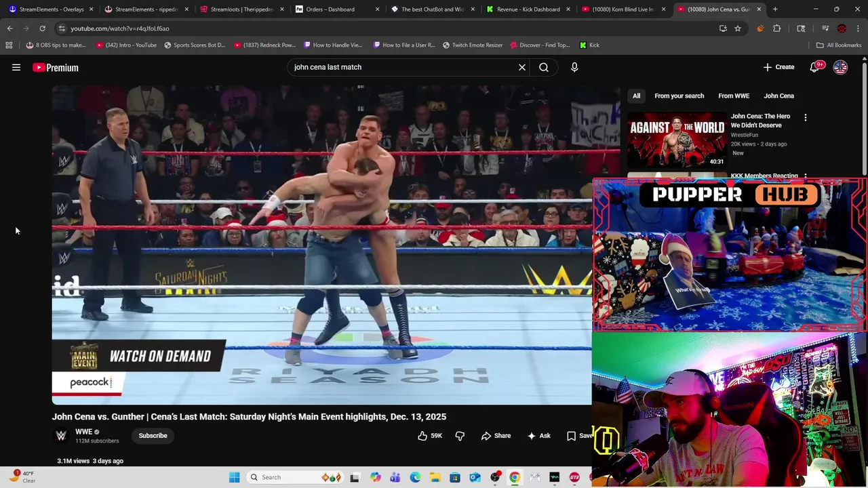Open WWE channel name link
The width and height of the screenshot is (868, 488).
tap(84, 432)
